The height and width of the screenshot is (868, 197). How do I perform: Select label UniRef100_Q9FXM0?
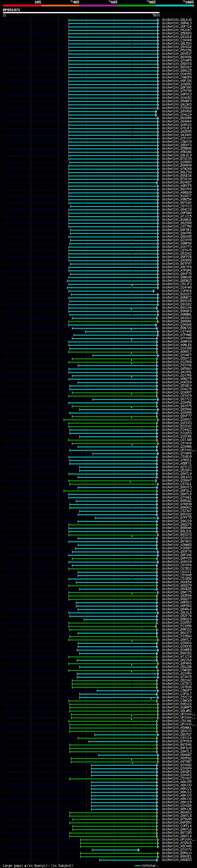click(177, 88)
